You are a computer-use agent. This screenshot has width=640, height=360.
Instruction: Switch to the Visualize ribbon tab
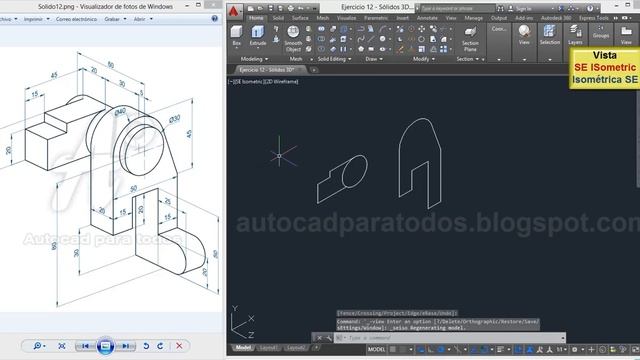(347, 18)
